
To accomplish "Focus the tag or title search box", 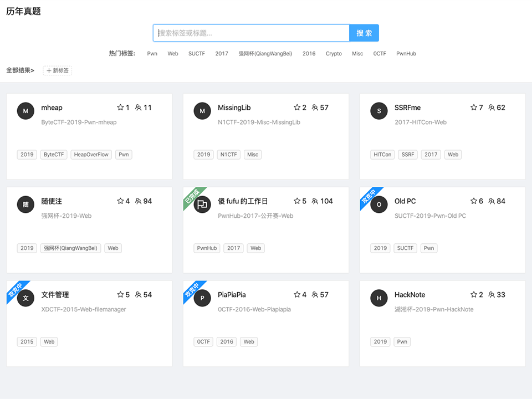I will point(251,33).
